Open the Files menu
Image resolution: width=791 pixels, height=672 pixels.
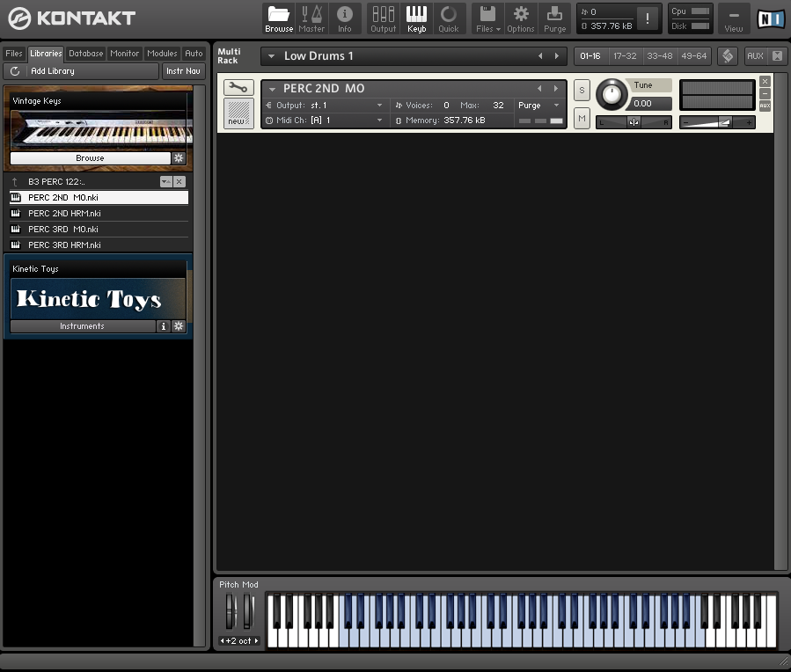click(487, 19)
